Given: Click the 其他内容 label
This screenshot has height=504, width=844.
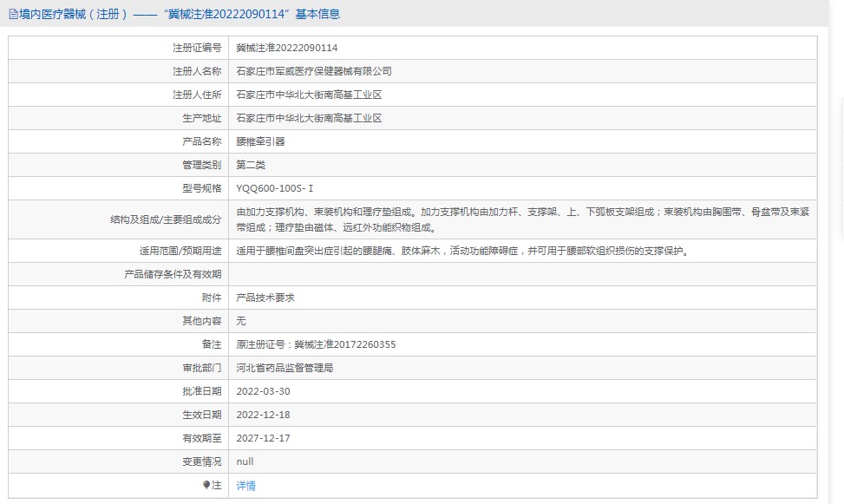Looking at the screenshot, I should tap(202, 321).
